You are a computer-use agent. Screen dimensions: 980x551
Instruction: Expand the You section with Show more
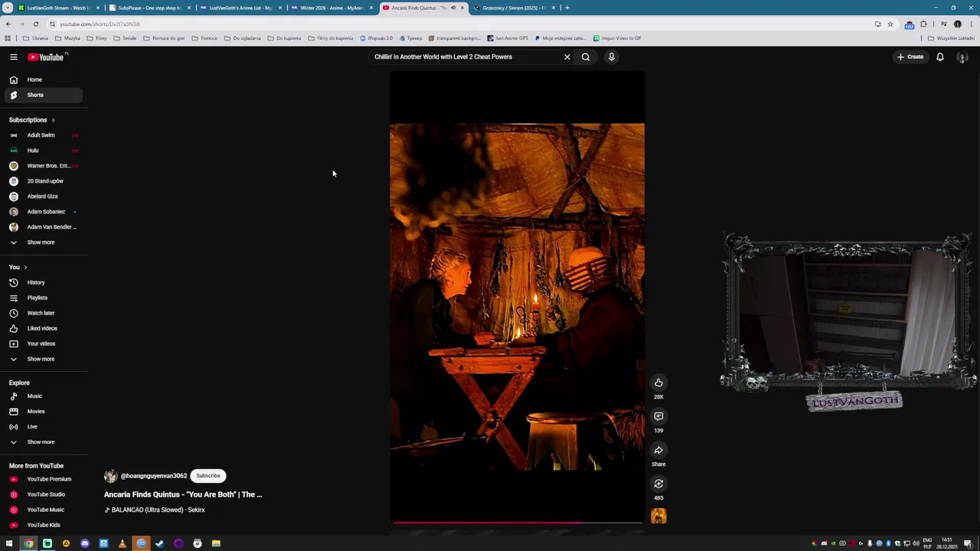point(41,359)
